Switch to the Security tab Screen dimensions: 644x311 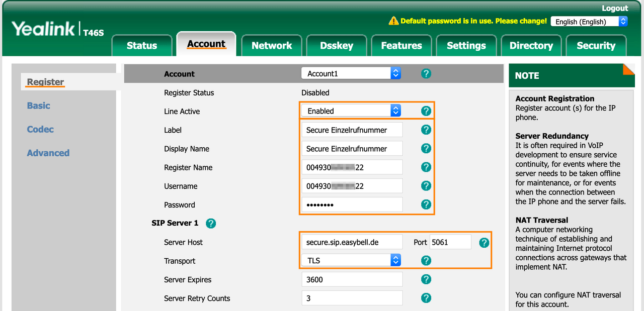point(596,45)
